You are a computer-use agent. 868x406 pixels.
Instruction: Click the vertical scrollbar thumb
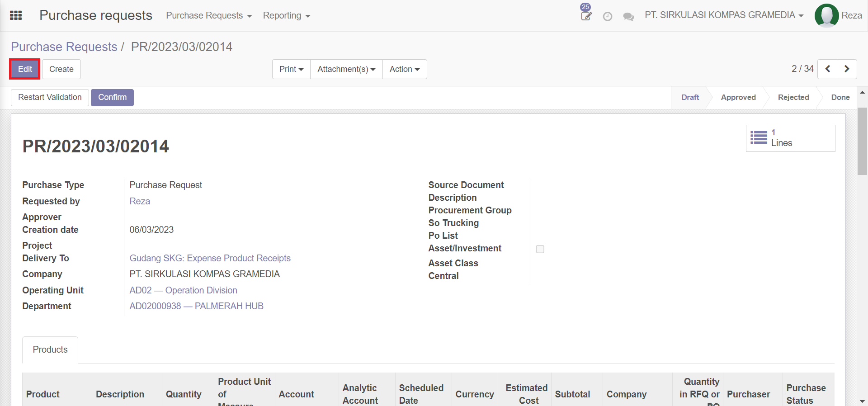point(862,141)
